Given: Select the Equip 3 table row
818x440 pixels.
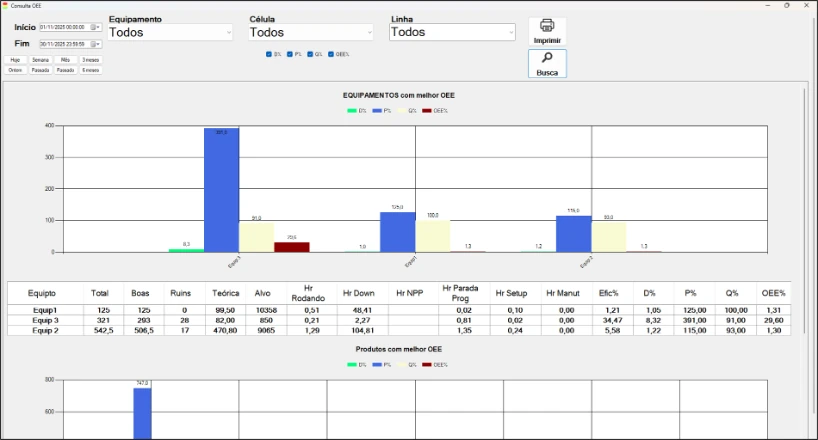Looking at the screenshot, I should (42, 320).
